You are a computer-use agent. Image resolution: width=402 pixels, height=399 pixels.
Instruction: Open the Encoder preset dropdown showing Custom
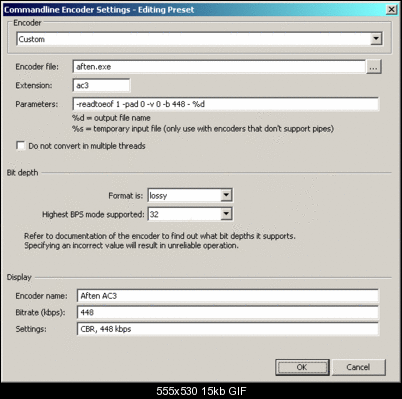tap(199, 39)
